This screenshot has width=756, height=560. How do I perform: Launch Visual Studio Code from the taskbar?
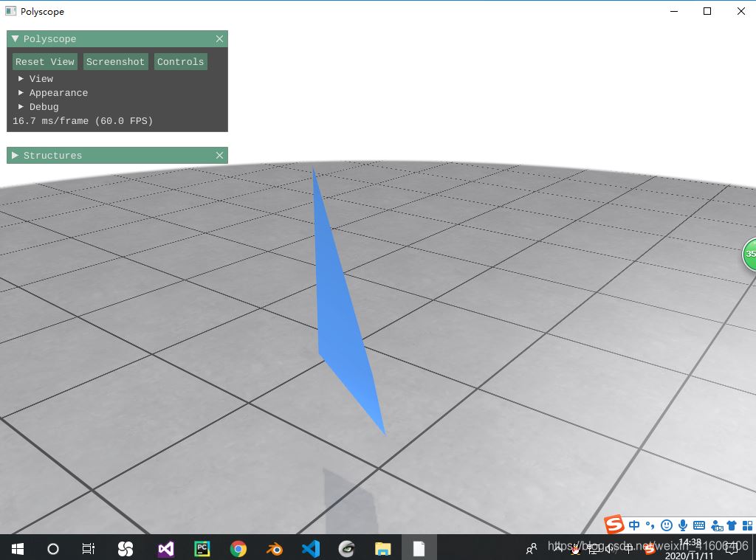coord(310,548)
